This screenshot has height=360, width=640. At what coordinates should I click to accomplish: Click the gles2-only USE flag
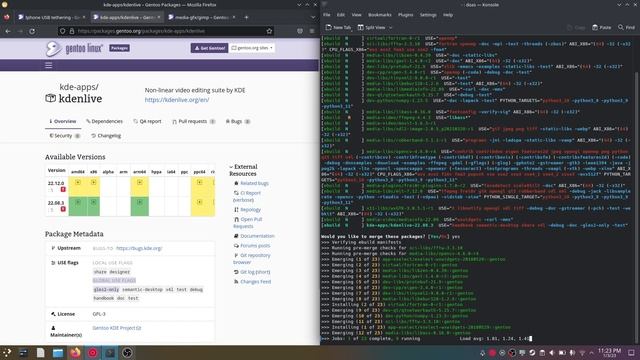tap(106, 289)
